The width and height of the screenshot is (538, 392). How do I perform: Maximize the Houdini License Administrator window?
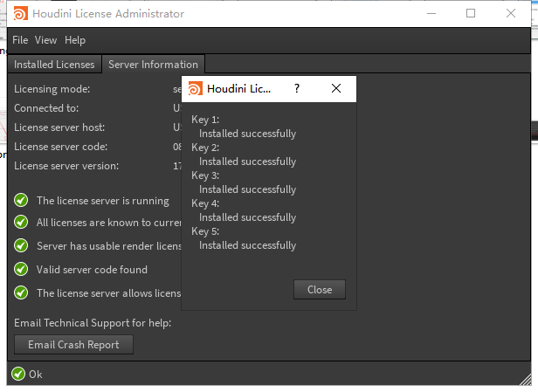[471, 14]
